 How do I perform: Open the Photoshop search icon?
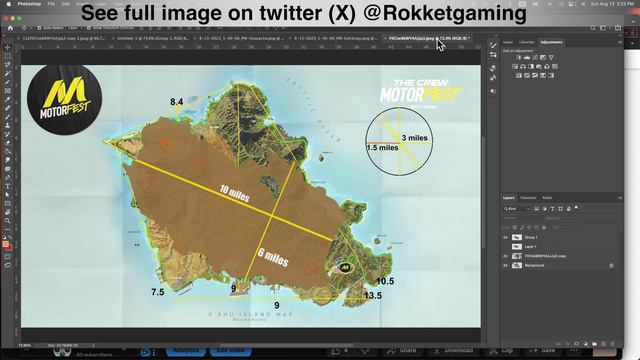point(593,28)
